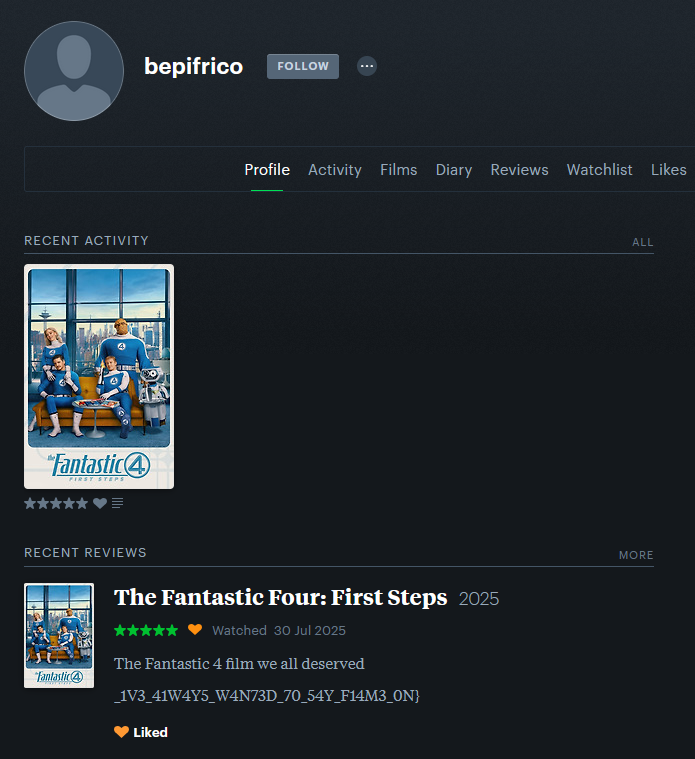Click the 2025 release year link
This screenshot has height=759, width=695.
(x=478, y=599)
